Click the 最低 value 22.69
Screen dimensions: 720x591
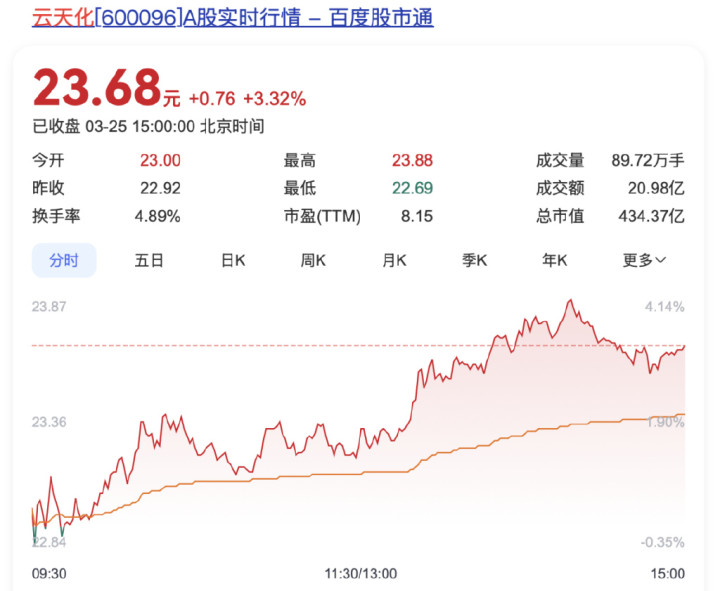pos(412,188)
